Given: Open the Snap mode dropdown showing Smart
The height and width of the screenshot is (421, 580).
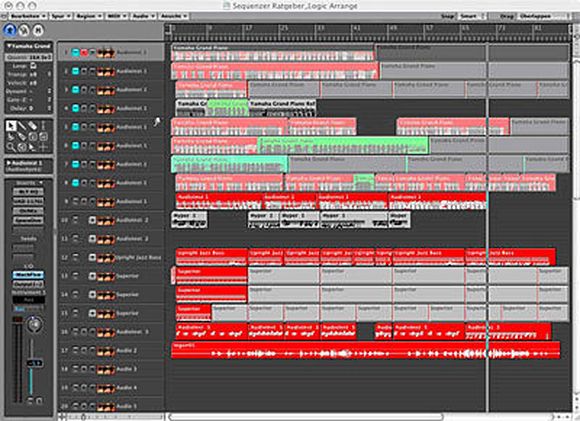Looking at the screenshot, I should [472, 16].
